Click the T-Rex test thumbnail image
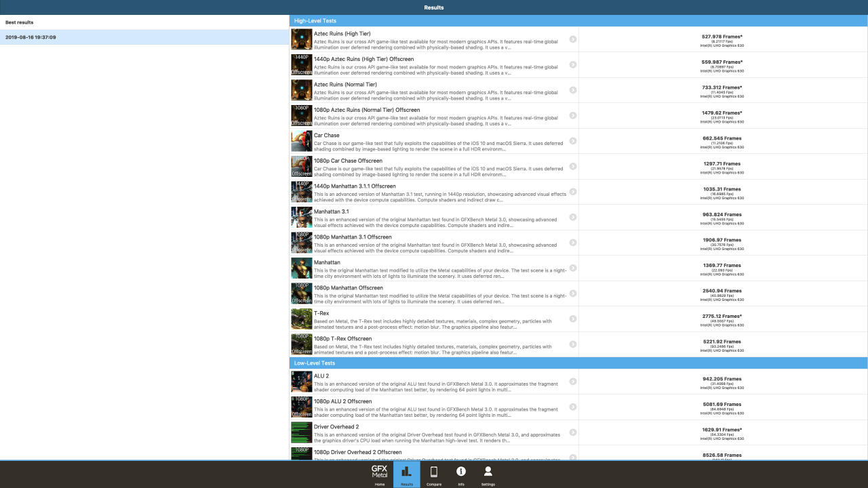This screenshot has width=868, height=488. pyautogui.click(x=302, y=319)
